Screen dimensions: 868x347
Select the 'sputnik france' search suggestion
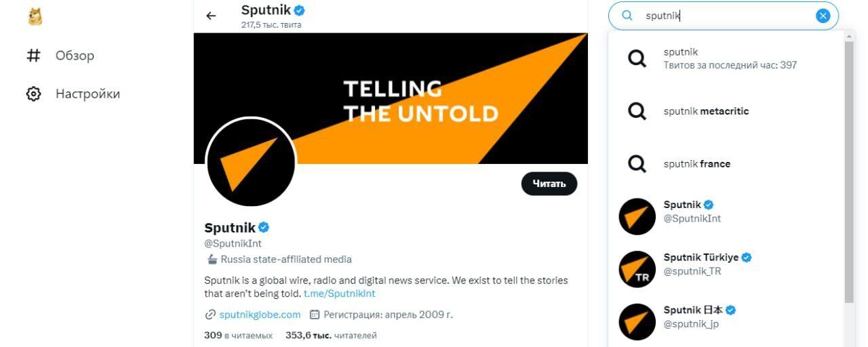tap(726, 164)
